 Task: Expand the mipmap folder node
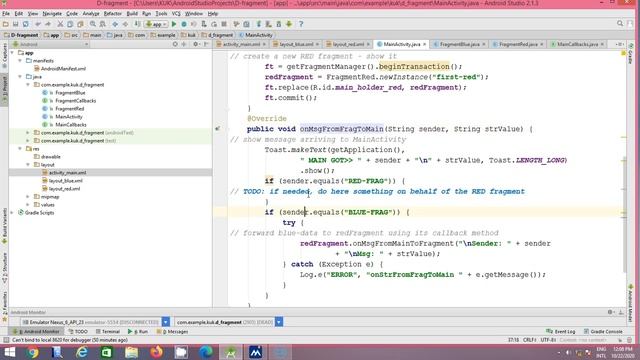28,197
